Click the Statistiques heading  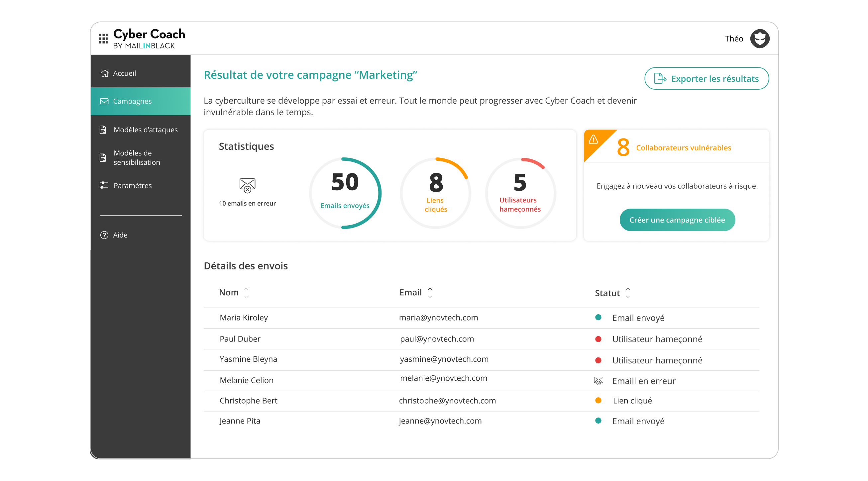[246, 146]
